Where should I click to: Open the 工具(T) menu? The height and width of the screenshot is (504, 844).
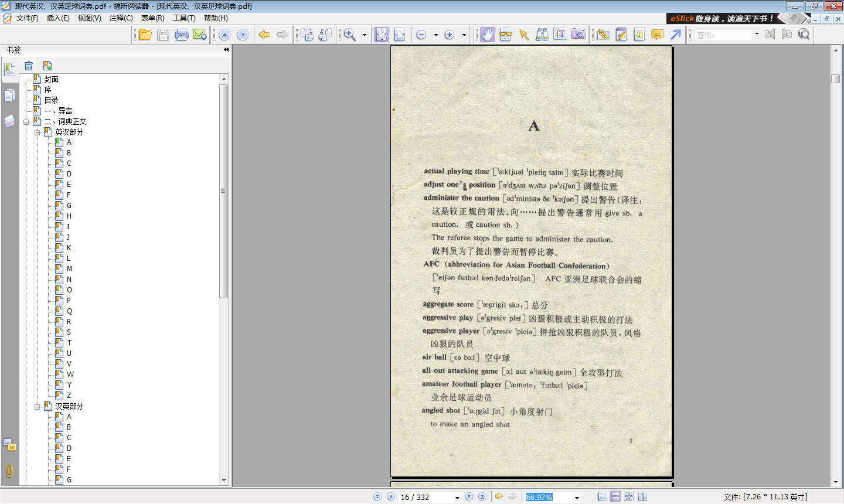point(184,18)
